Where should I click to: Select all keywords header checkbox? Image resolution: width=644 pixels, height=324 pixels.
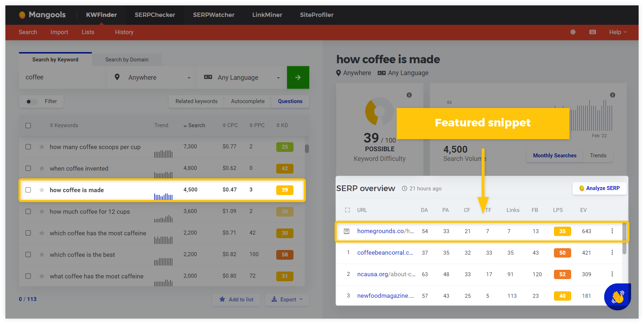[x=28, y=125]
